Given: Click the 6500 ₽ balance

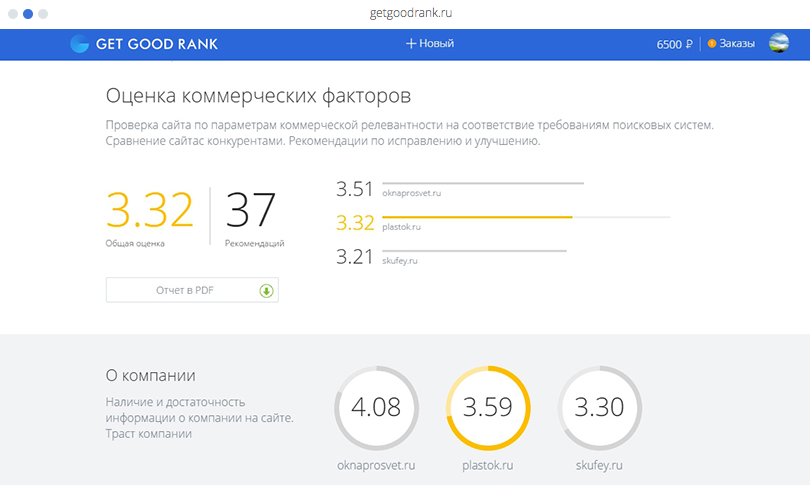Looking at the screenshot, I should click(x=674, y=44).
